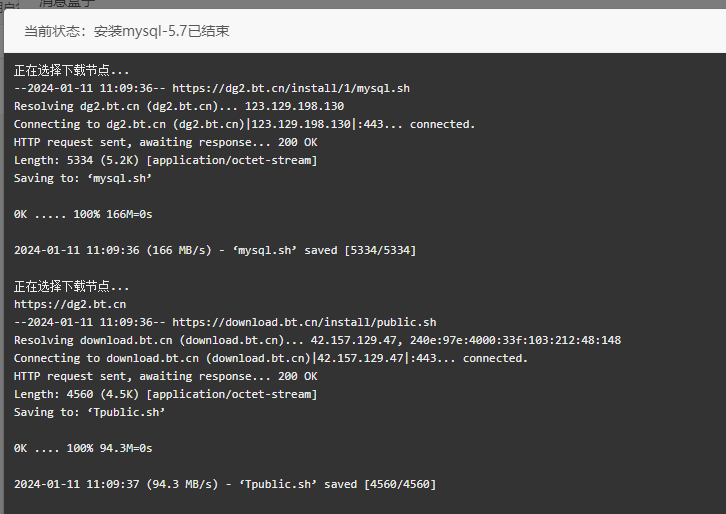The image size is (726, 514).
Task: Click the 'Tpublic.sh' saved [4560/4560] line
Action: (x=225, y=484)
